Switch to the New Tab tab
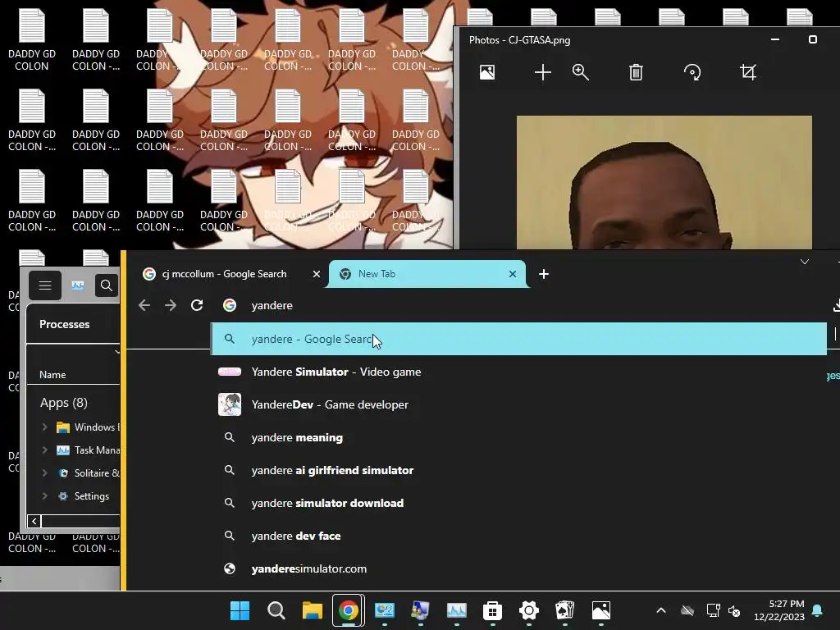840x630 pixels. tap(427, 274)
